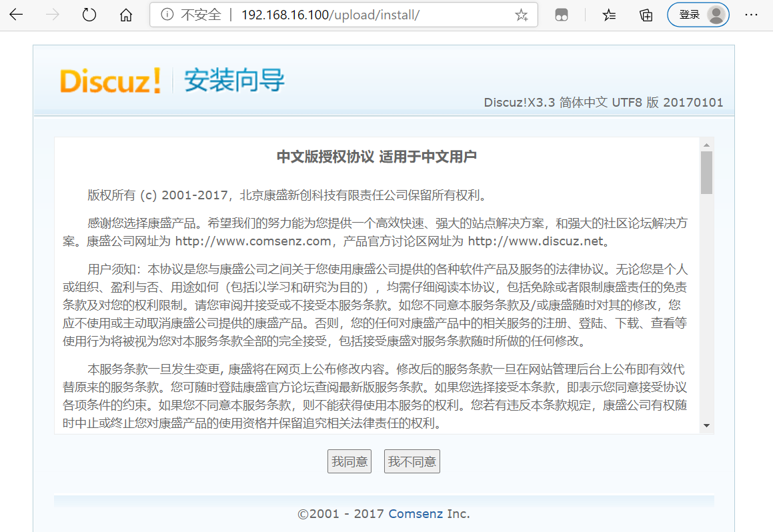Click the 我同意 button
Image resolution: width=773 pixels, height=532 pixels.
tap(349, 461)
